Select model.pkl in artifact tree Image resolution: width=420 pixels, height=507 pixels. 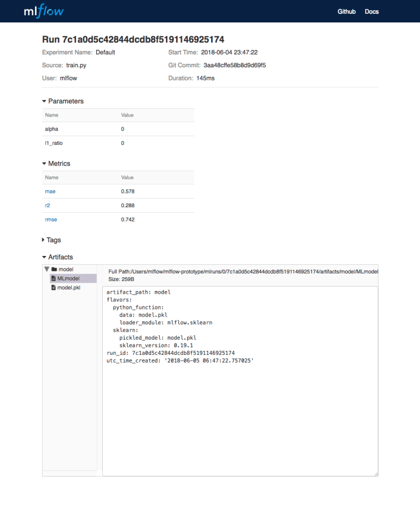tap(69, 288)
